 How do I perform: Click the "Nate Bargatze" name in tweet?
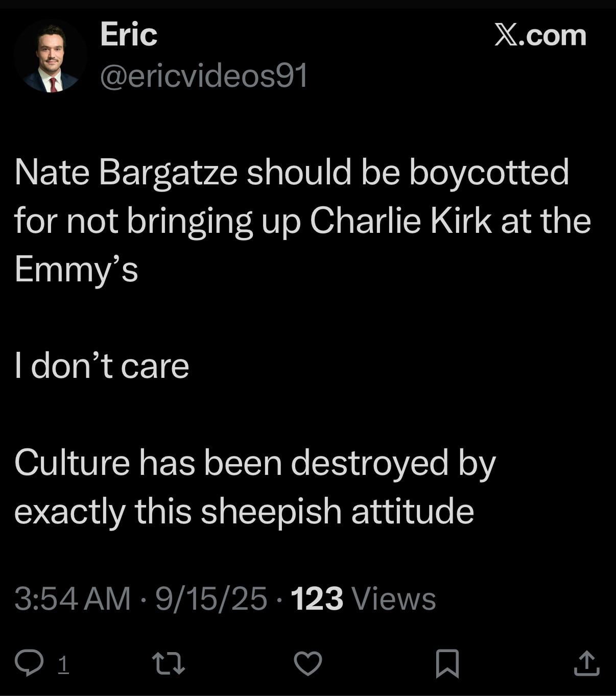coord(126,172)
